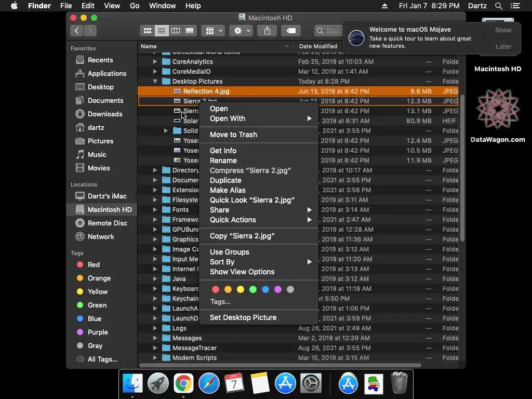Apply the green tag color in context menu
This screenshot has width=532, height=399.
253,289
